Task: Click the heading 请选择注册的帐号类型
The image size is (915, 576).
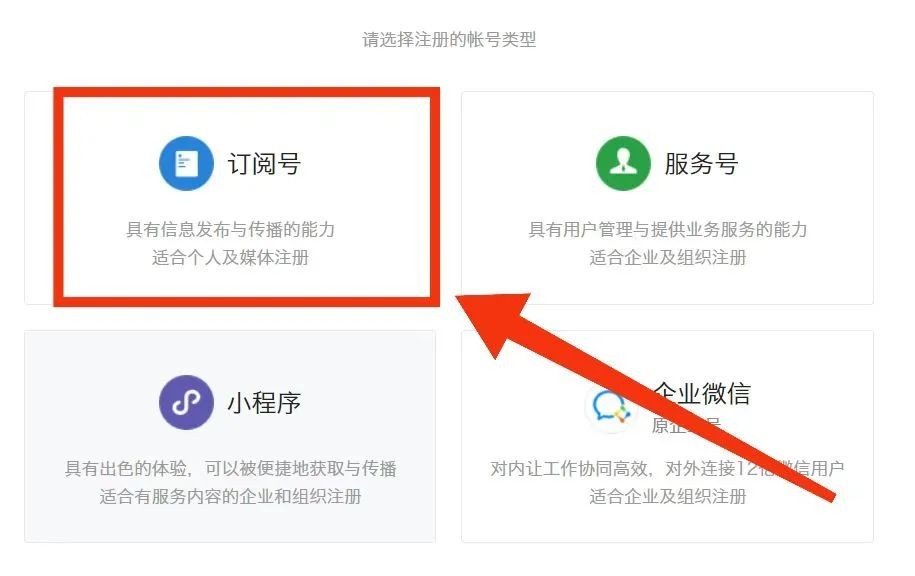Action: click(449, 40)
